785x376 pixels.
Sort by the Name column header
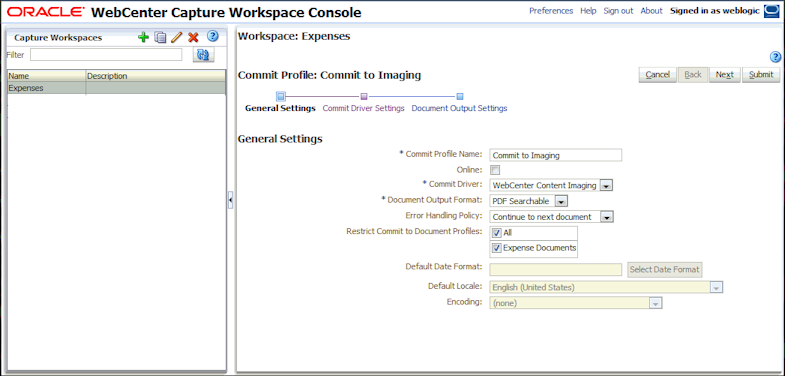(x=47, y=76)
